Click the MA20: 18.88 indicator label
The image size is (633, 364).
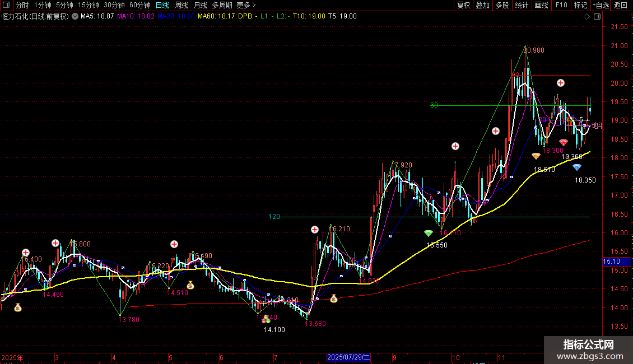[176, 16]
